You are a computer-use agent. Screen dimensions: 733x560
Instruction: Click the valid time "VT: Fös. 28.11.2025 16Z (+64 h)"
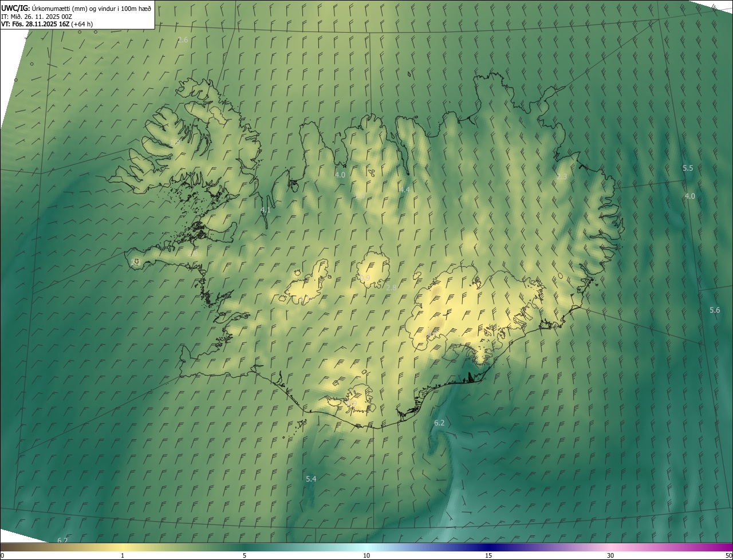(x=47, y=24)
